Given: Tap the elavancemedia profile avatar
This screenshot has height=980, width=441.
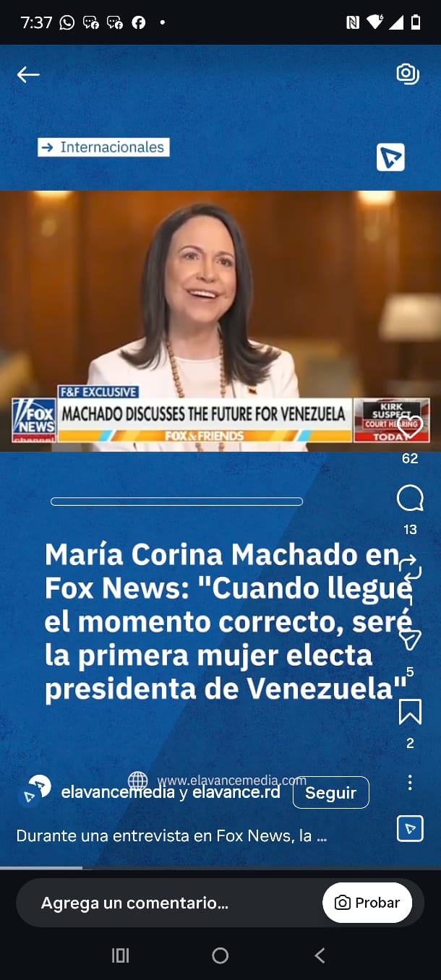Looking at the screenshot, I should click(35, 790).
